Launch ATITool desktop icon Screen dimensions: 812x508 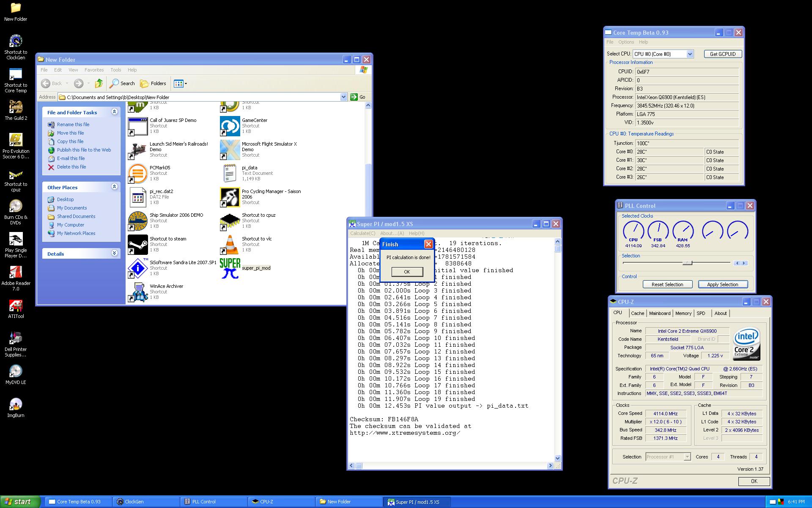click(x=16, y=309)
